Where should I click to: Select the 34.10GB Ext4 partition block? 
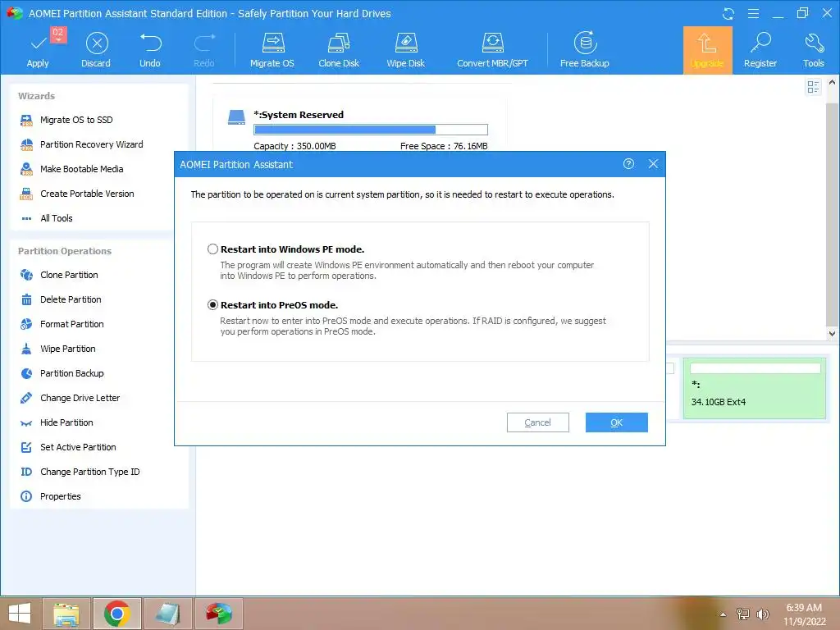(x=755, y=389)
